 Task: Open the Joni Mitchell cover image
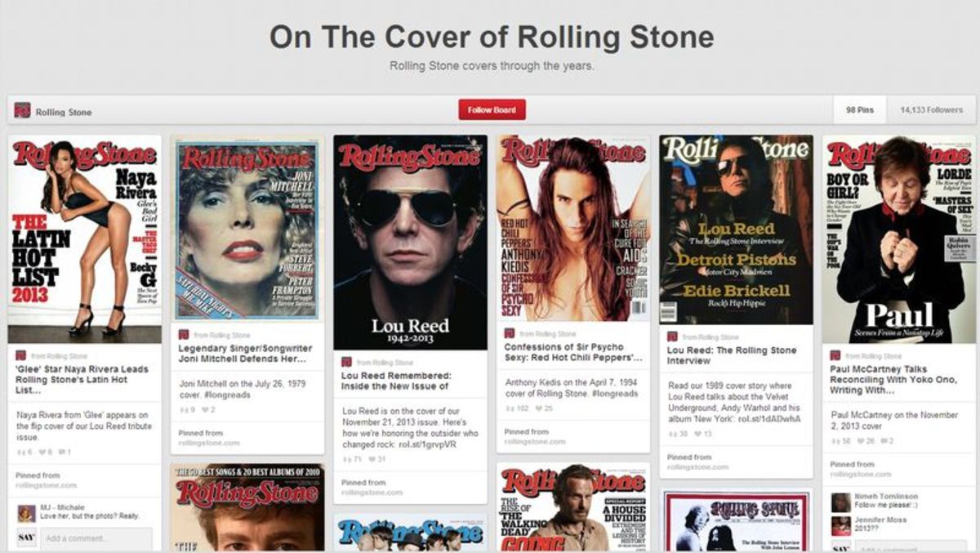(247, 228)
